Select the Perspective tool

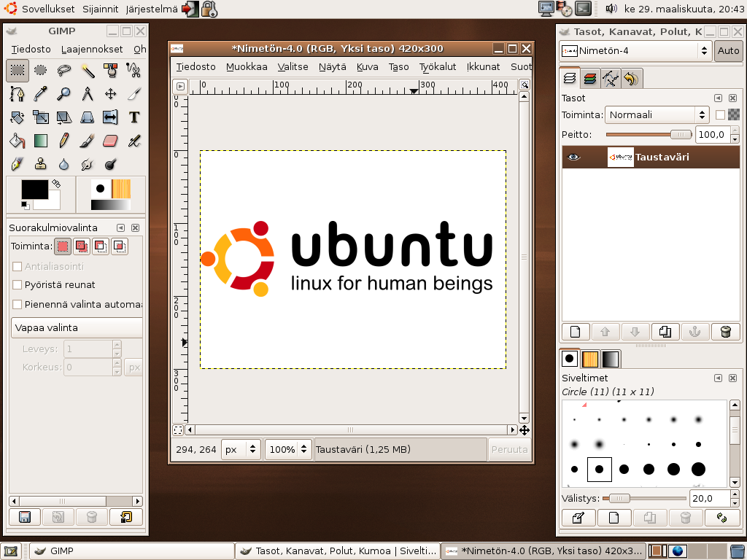point(88,117)
